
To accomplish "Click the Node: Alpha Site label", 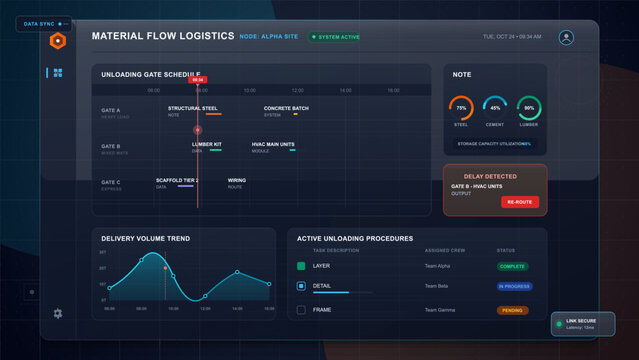I will click(269, 37).
